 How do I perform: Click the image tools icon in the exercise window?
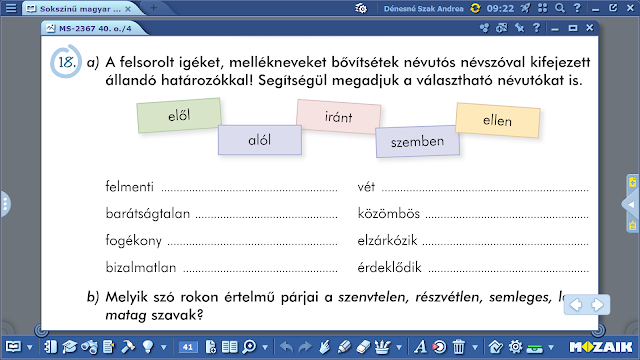(x=502, y=28)
